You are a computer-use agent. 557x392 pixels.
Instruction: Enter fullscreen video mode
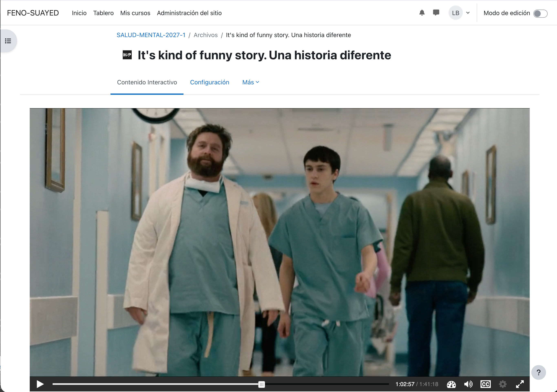tap(520, 384)
